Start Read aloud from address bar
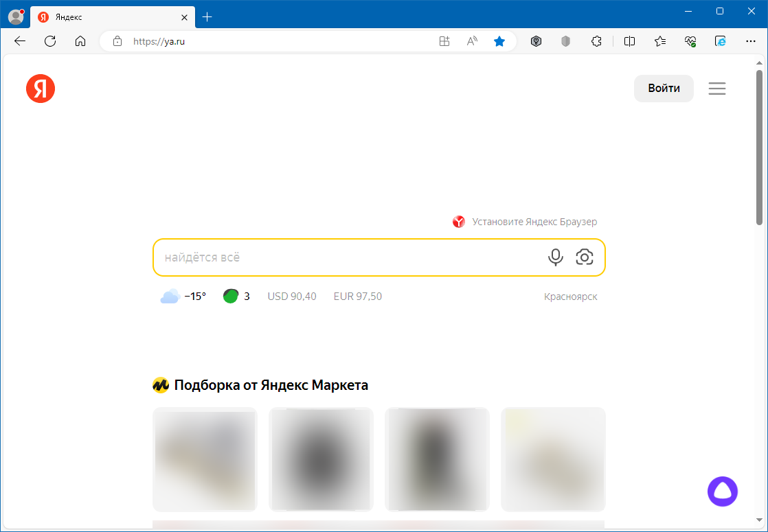This screenshot has width=768, height=532. coord(472,42)
